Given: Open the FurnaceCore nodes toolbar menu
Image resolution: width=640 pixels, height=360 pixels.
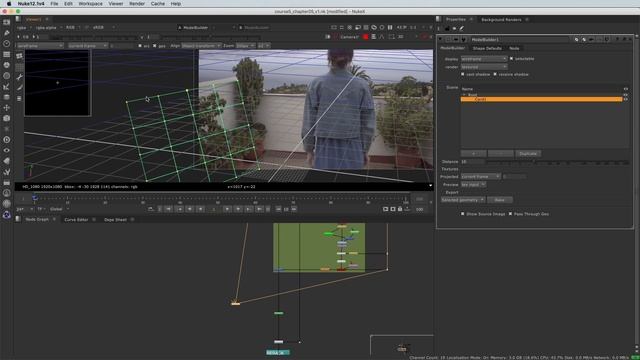Looking at the screenshot, I should (7, 193).
